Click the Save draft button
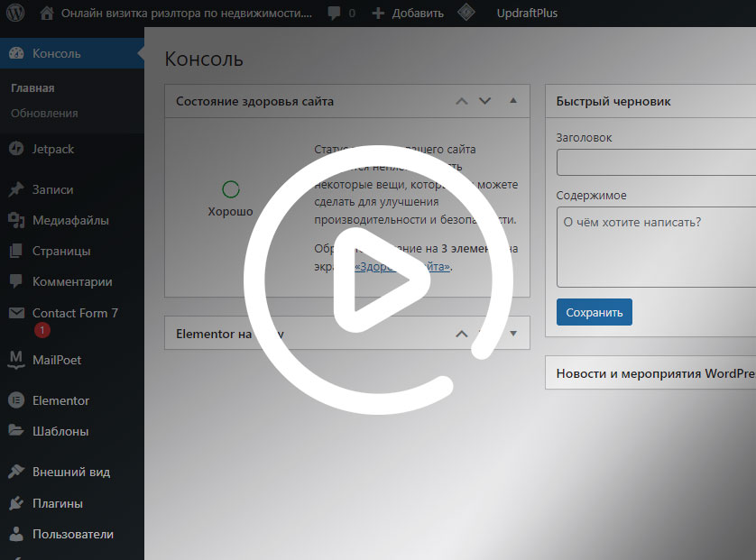 594,312
